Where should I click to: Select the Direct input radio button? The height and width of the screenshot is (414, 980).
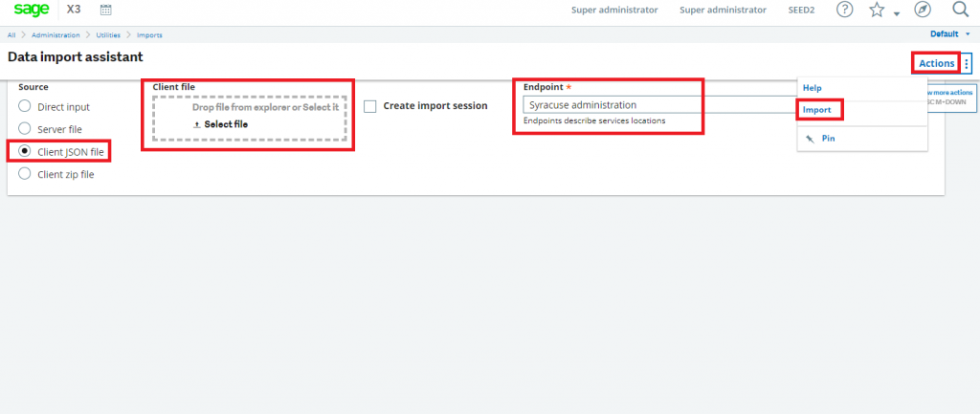point(24,105)
